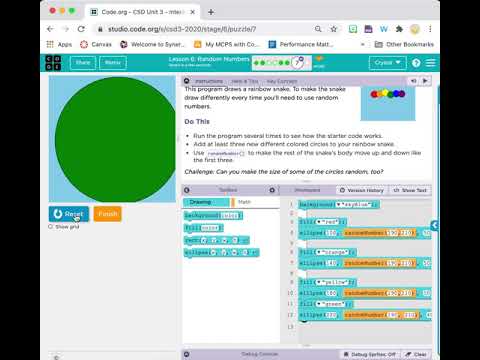Click the rainbow snake example thumbnail
480x360 pixels.
pos(388,103)
